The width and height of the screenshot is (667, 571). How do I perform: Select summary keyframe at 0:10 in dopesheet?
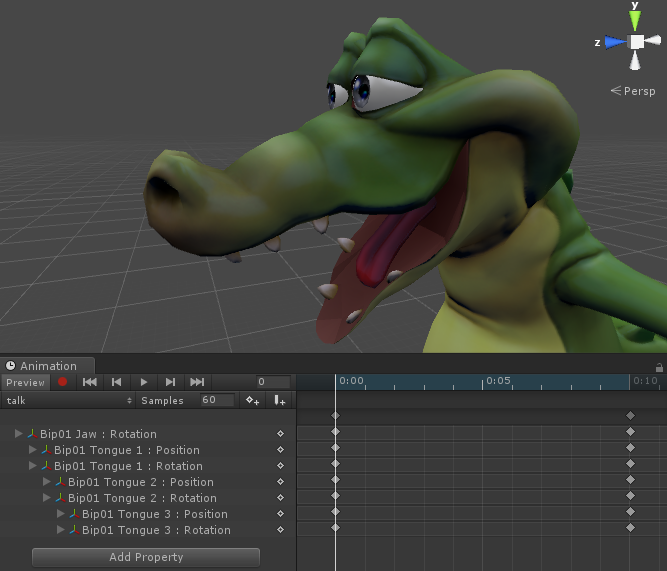(630, 415)
